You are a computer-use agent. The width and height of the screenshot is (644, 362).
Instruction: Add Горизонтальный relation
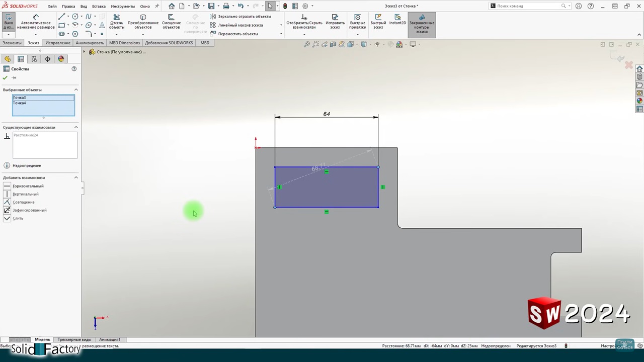[x=28, y=186]
